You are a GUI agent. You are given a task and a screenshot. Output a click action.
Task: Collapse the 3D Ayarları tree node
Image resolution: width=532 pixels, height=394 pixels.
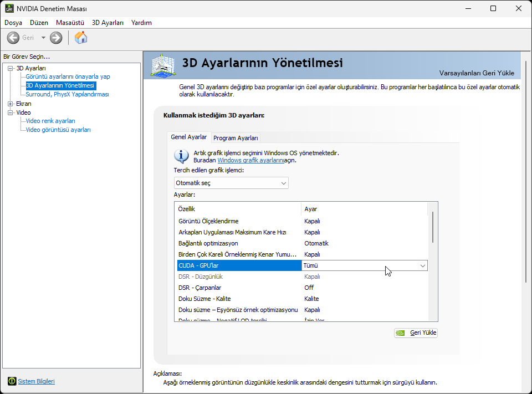(11, 68)
